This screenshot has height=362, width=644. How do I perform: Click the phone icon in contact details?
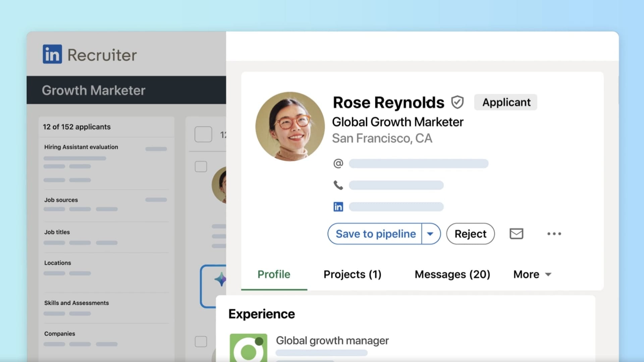pos(338,185)
